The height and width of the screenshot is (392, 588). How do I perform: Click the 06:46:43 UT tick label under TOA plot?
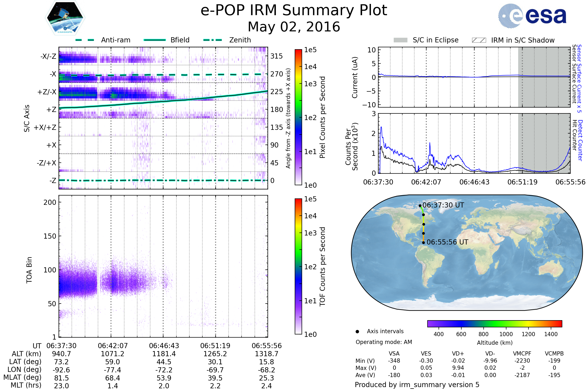pos(164,346)
